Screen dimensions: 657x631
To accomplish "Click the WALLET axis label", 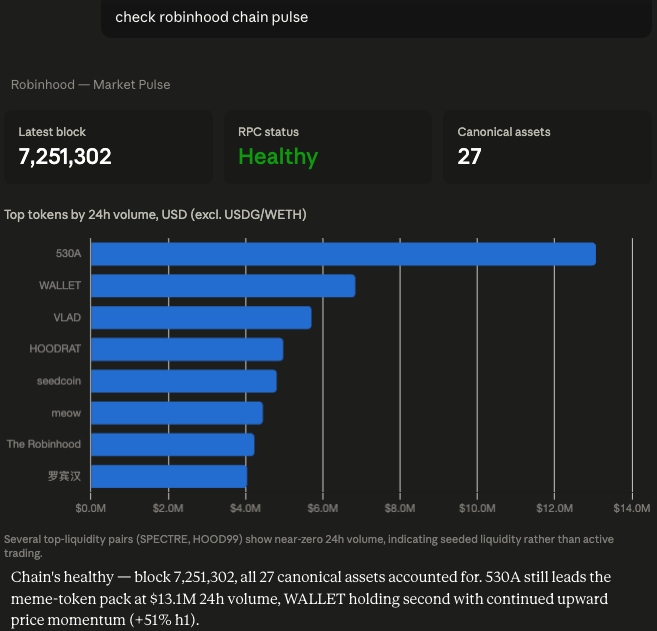I will click(60, 285).
